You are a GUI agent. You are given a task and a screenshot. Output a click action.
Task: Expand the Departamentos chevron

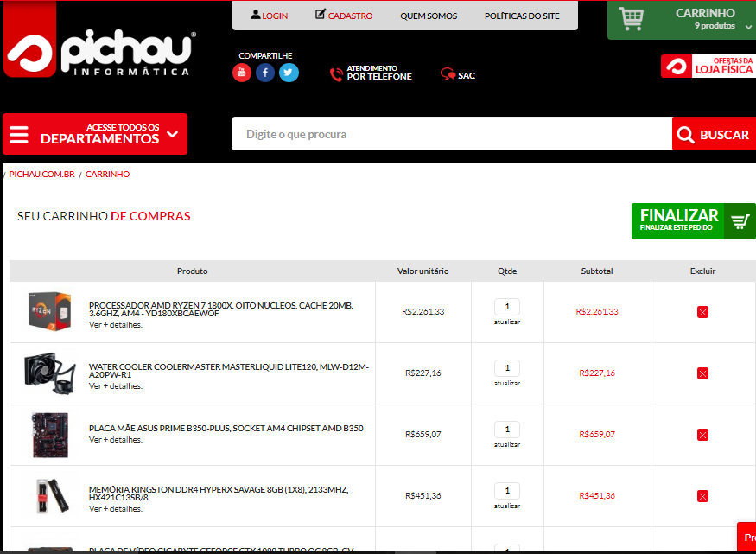point(172,135)
